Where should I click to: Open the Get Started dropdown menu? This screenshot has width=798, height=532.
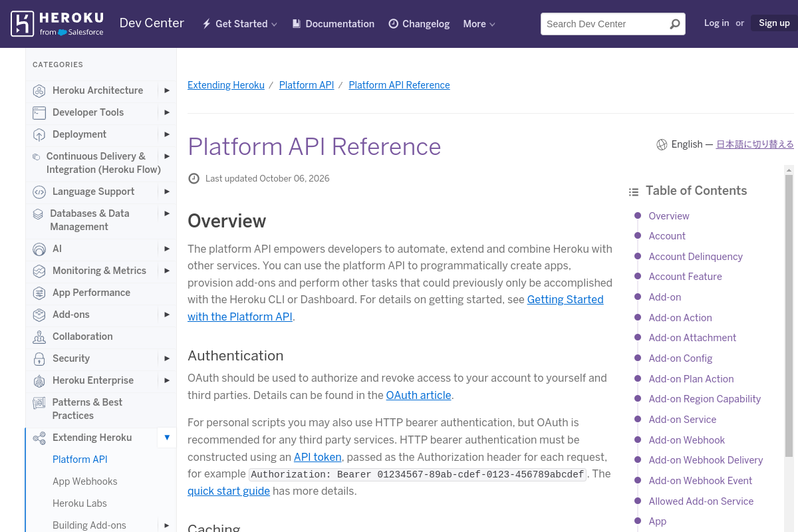click(x=239, y=24)
